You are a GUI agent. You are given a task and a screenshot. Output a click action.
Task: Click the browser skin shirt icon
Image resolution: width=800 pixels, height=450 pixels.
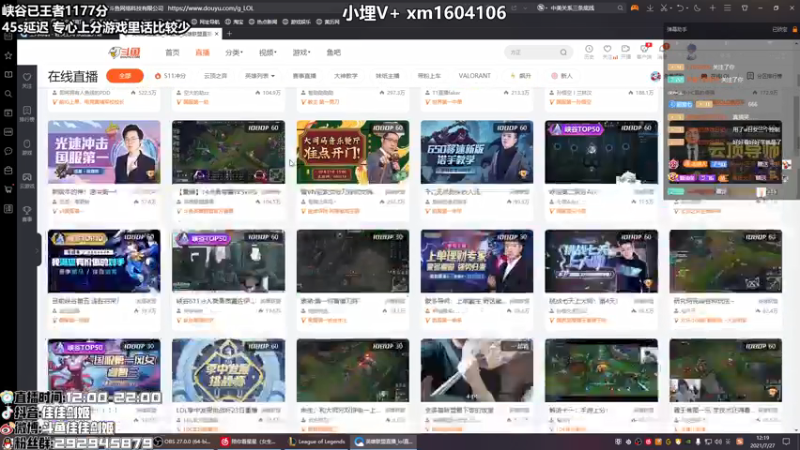pos(744,8)
